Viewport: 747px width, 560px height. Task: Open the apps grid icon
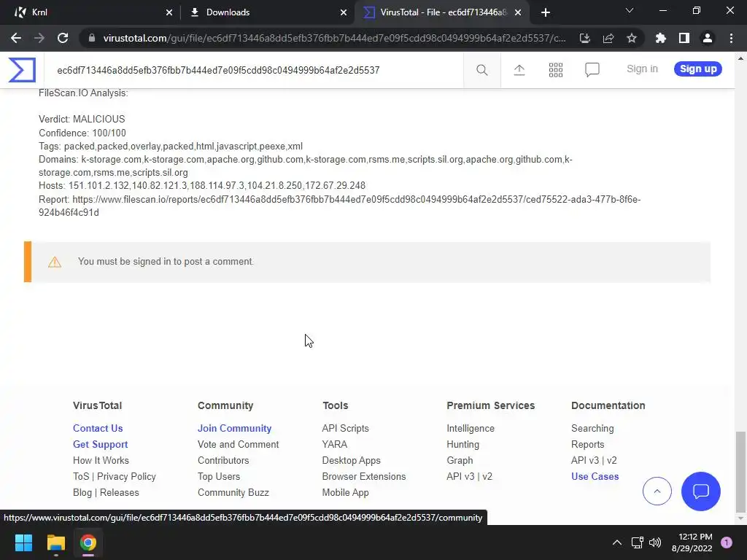click(555, 70)
